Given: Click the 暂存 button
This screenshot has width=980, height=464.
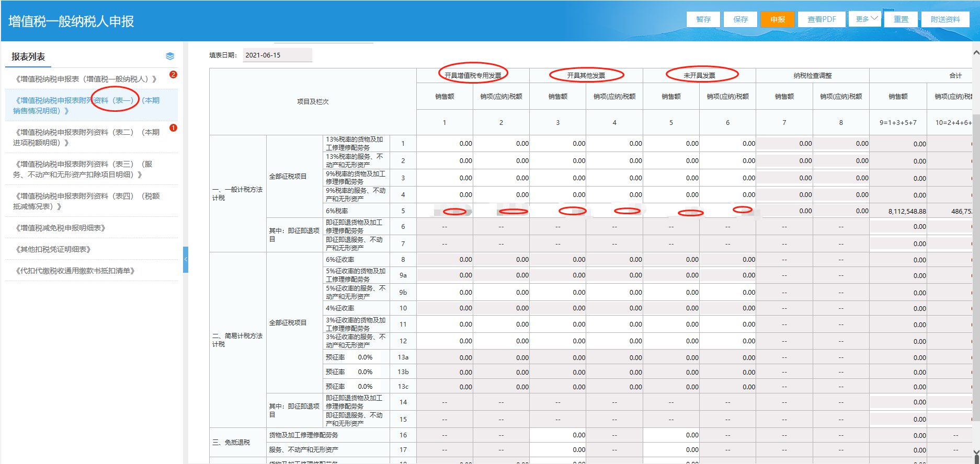Looking at the screenshot, I should 703,19.
